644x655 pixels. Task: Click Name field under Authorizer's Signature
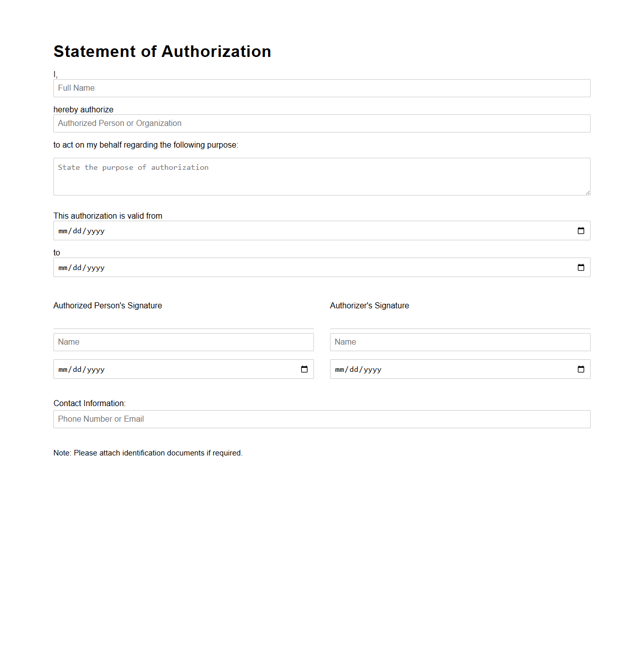point(460,342)
